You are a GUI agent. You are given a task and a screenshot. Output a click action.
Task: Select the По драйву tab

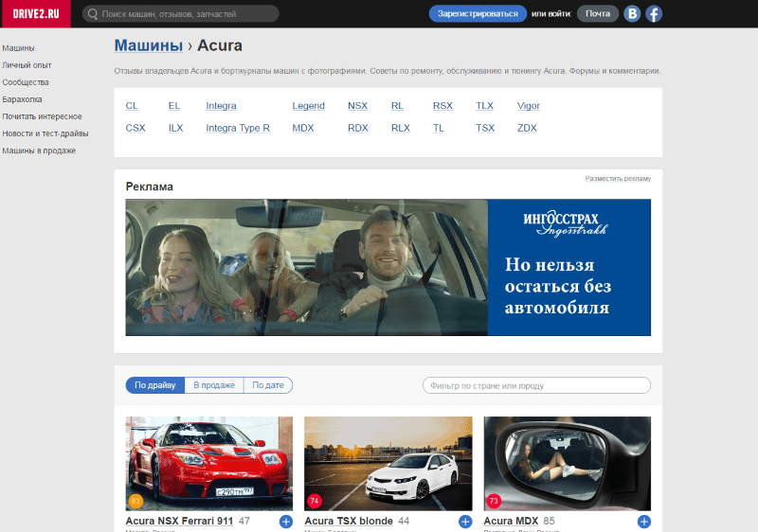point(154,385)
